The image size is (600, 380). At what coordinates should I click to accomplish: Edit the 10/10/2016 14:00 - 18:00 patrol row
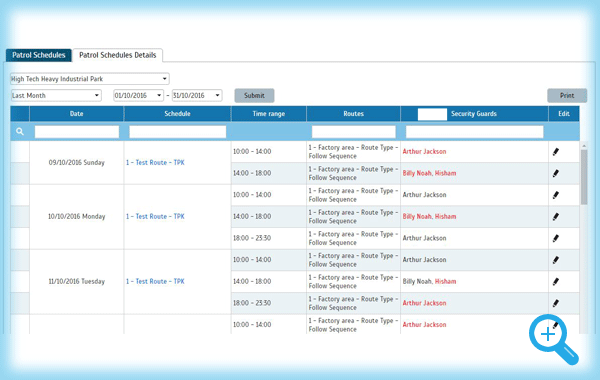point(556,217)
